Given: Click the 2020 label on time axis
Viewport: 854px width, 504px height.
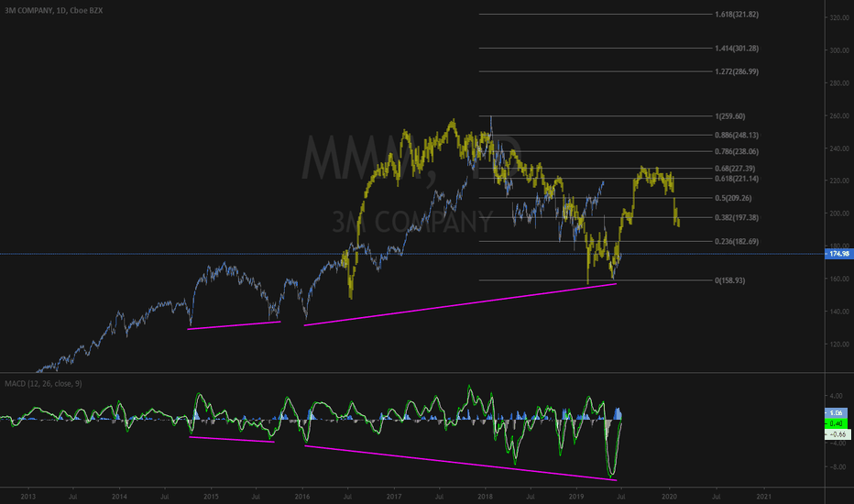Looking at the screenshot, I should click(669, 497).
